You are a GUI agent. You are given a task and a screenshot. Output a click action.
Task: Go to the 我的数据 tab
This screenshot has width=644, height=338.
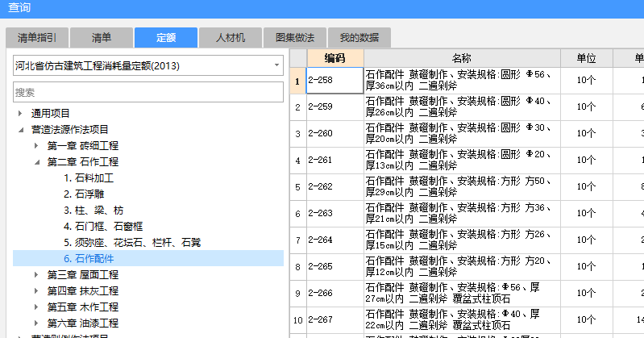click(x=359, y=38)
